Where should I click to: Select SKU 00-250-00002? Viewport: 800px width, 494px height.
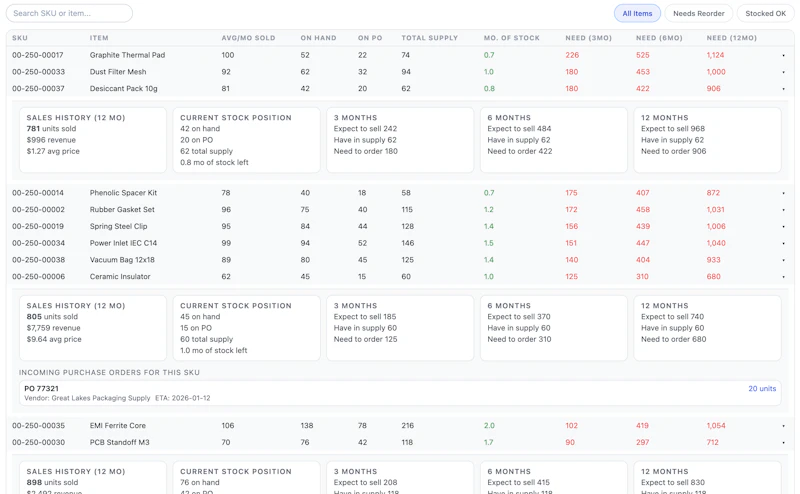38,210
